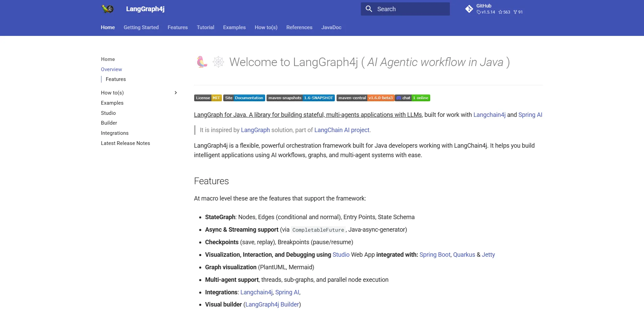Go to the JavaDoc menu item
This screenshot has height=316, width=644.
pos(331,27)
